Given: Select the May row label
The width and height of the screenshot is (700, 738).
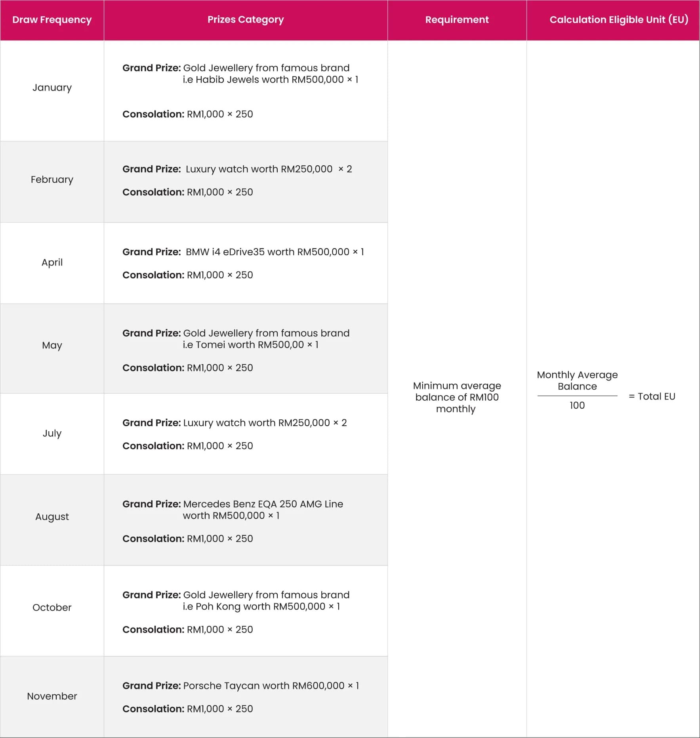Looking at the screenshot, I should pyautogui.click(x=52, y=345).
